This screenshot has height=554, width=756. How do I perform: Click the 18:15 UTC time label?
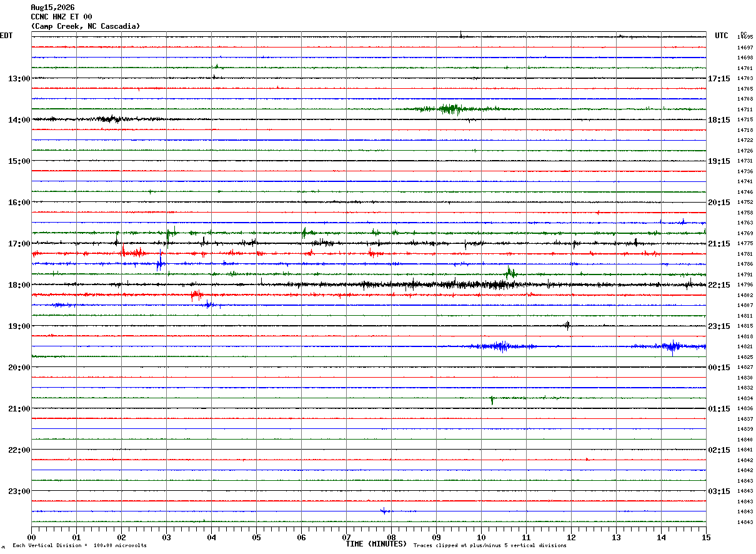coord(719,120)
